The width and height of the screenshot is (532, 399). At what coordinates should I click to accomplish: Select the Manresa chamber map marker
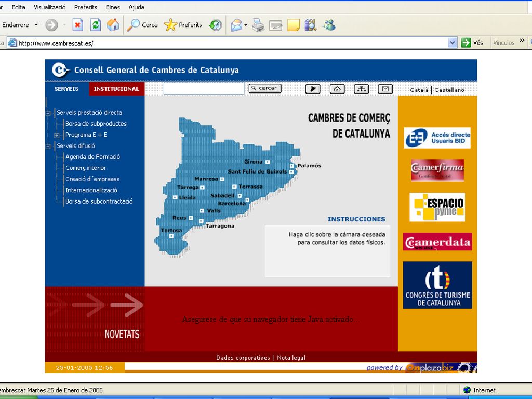click(222, 179)
